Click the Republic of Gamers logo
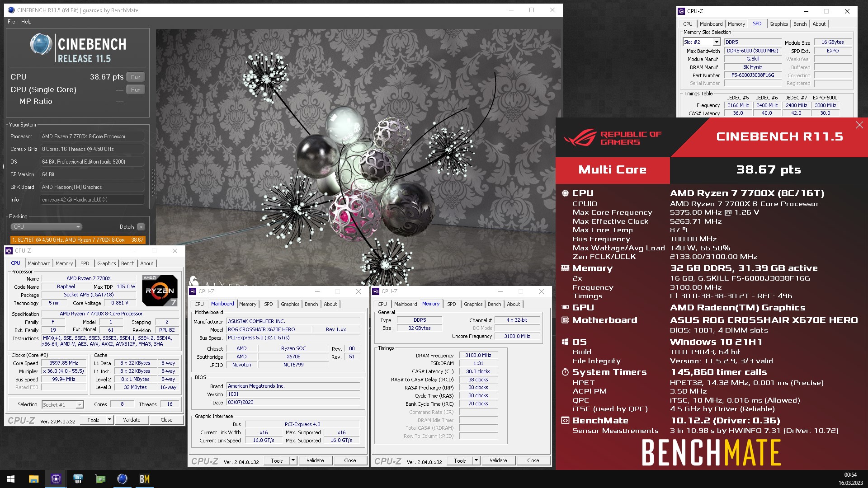The image size is (868, 488). 613,138
